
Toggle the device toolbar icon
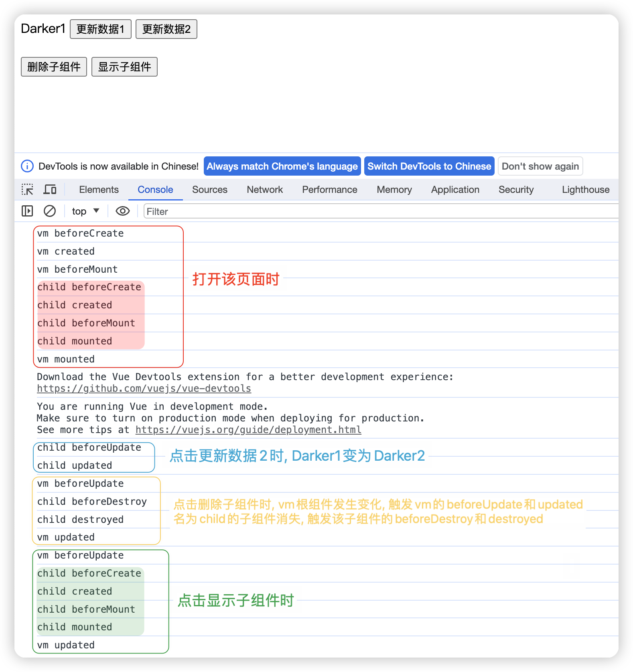point(50,190)
